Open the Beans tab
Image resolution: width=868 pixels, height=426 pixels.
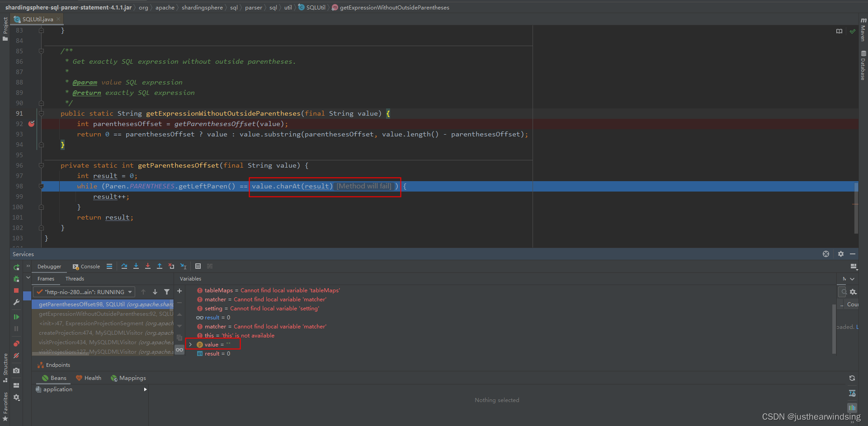[x=54, y=378]
